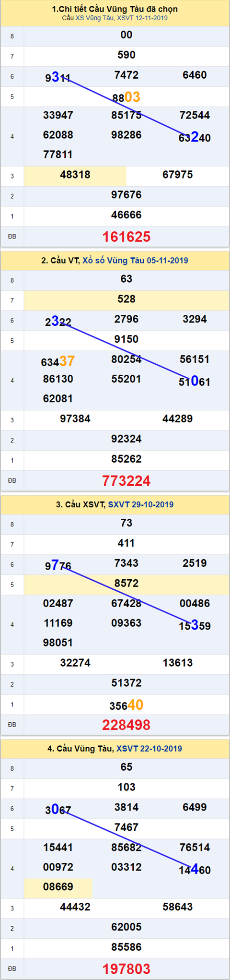Click highlighted number 528
Screen dimensions: 230x980
tap(126, 299)
